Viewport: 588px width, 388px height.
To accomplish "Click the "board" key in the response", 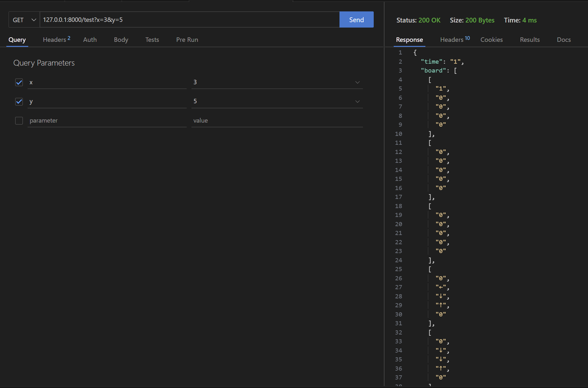I will coord(433,71).
